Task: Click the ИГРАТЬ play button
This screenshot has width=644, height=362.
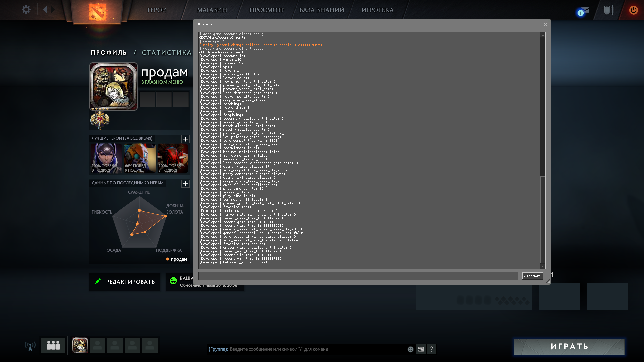Action: coord(569,347)
